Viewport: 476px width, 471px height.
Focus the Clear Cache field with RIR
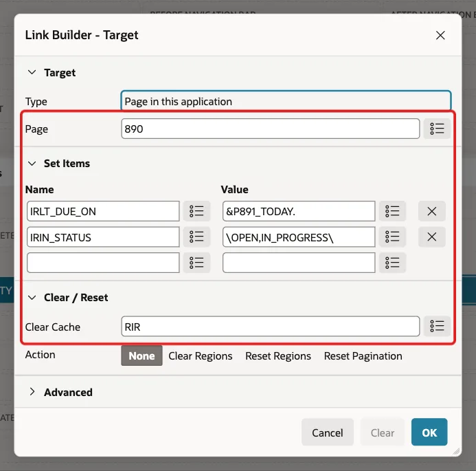coord(271,327)
